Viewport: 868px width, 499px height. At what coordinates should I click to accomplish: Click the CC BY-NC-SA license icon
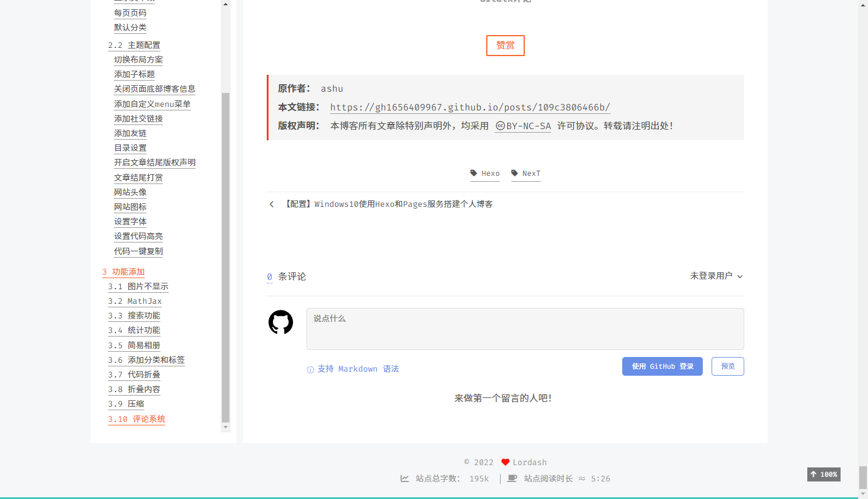click(x=500, y=125)
